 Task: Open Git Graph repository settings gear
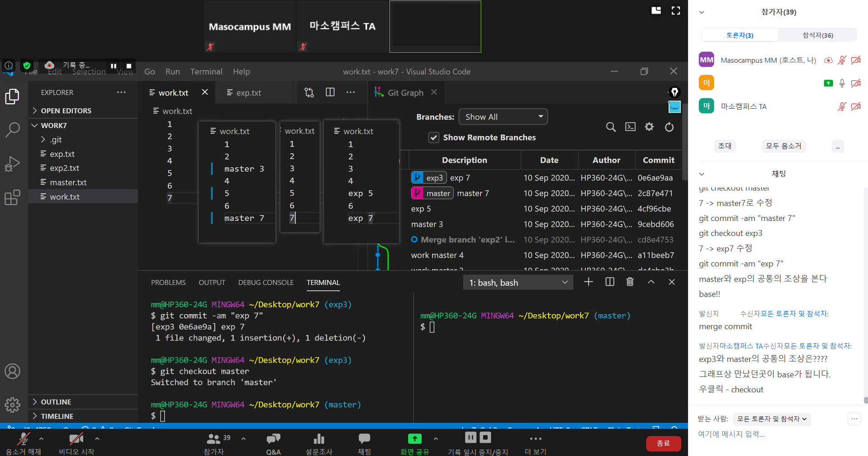pos(649,127)
